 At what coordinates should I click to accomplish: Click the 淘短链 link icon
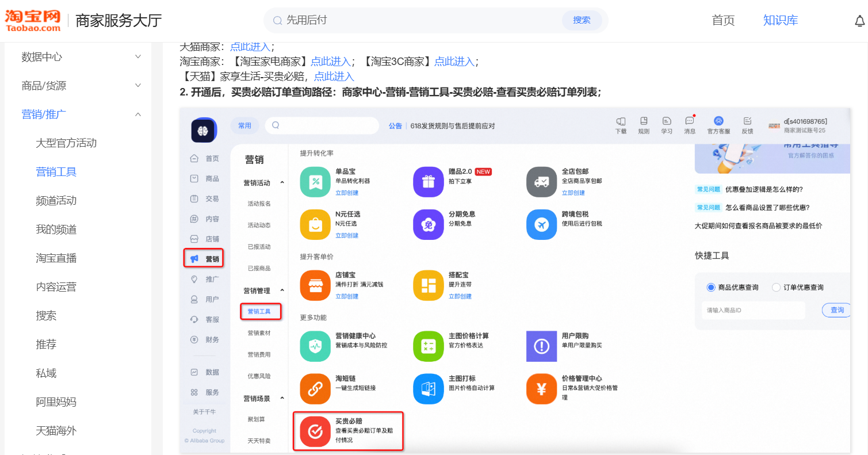[x=315, y=389]
